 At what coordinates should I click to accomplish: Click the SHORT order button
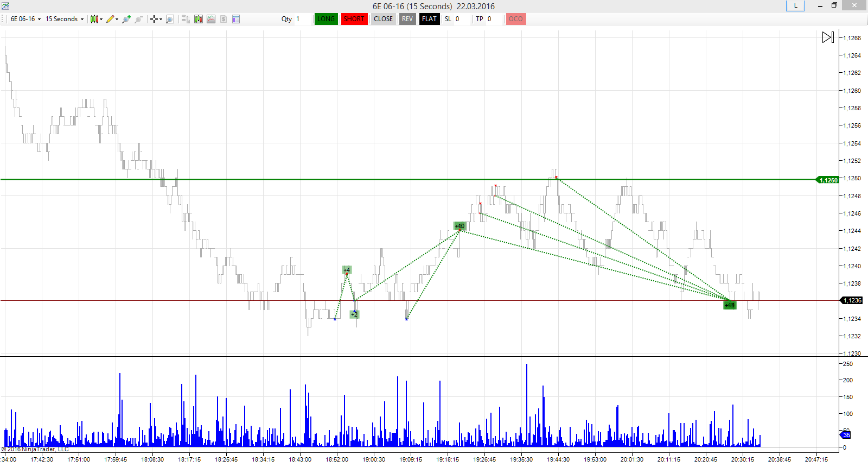[x=354, y=19]
